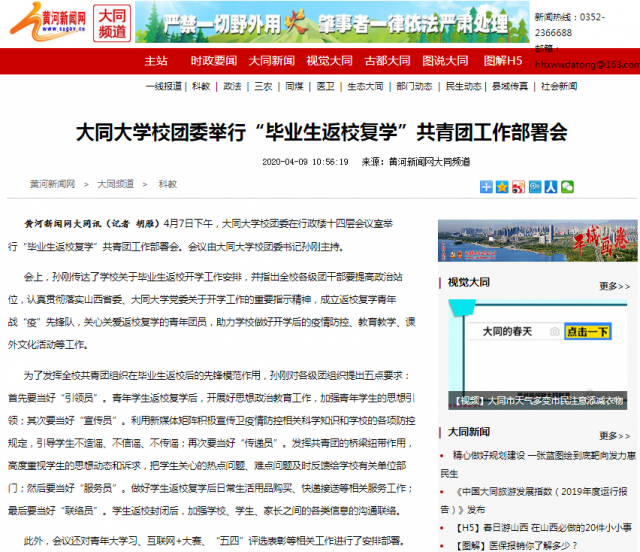This screenshot has width=640, height=552.
Task: Click 大同频道 breadcrumb link
Action: pyautogui.click(x=116, y=184)
